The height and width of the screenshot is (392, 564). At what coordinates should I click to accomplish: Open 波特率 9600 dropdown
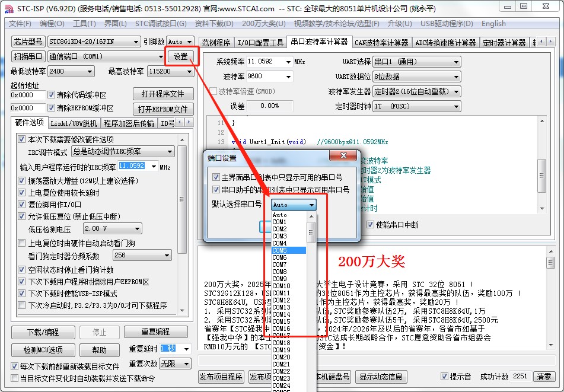[x=269, y=77]
